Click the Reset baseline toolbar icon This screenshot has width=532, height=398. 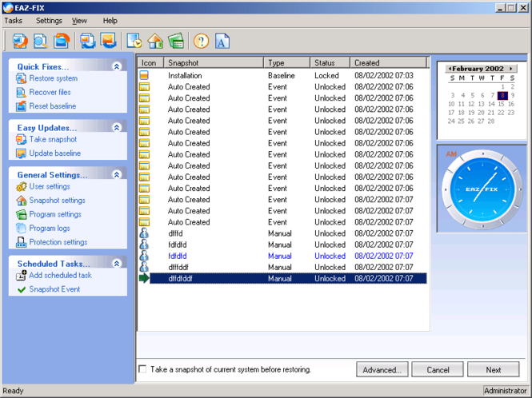(x=62, y=41)
